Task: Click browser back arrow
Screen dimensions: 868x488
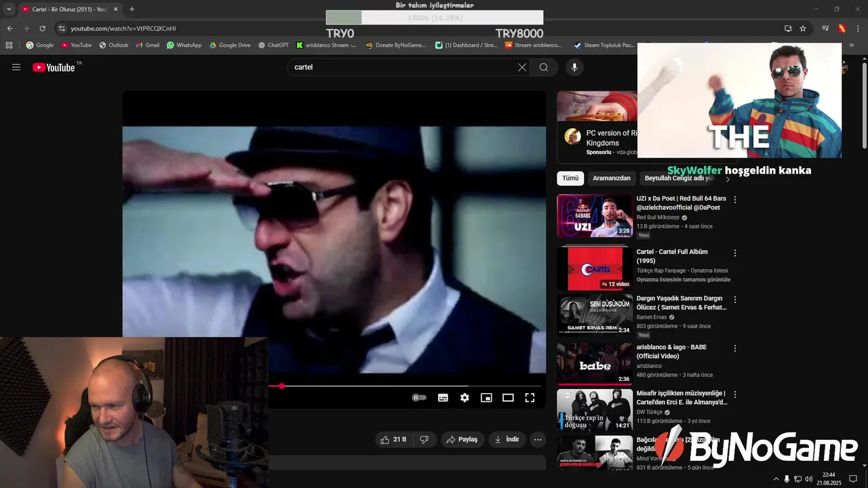Action: 9,28
